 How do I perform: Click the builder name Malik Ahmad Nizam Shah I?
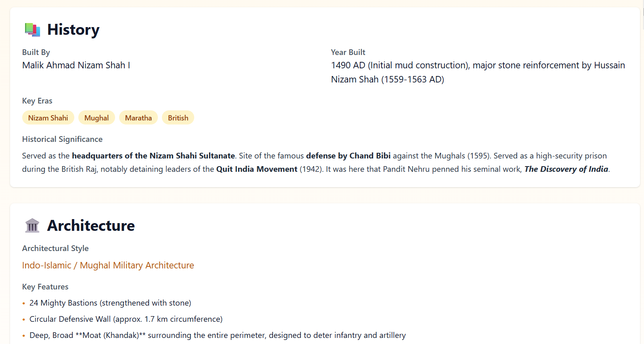coord(76,65)
